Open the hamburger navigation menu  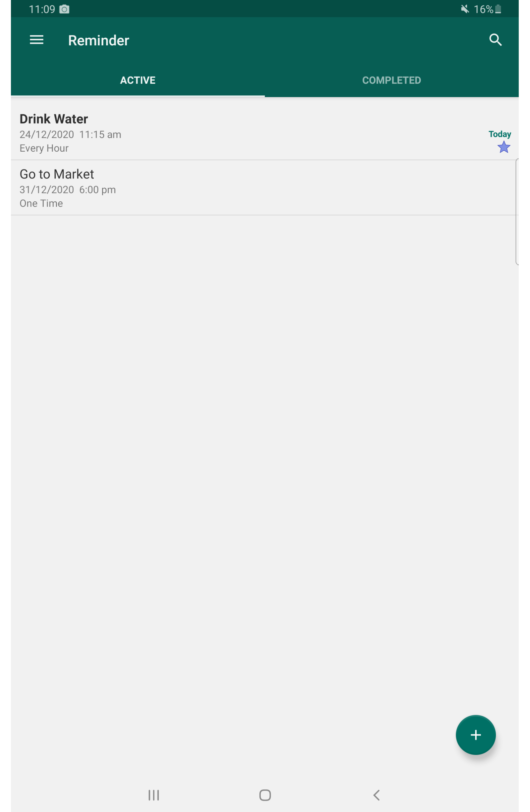[36, 40]
